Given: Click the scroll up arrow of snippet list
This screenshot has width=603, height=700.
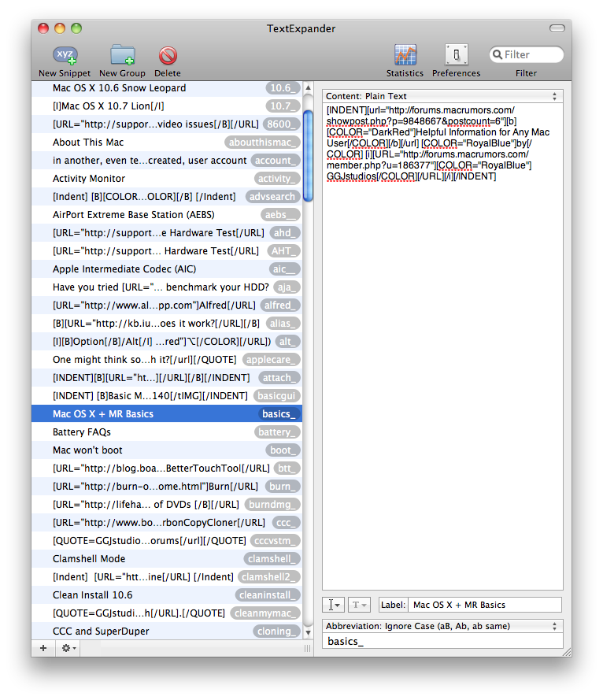Looking at the screenshot, I should [308, 88].
